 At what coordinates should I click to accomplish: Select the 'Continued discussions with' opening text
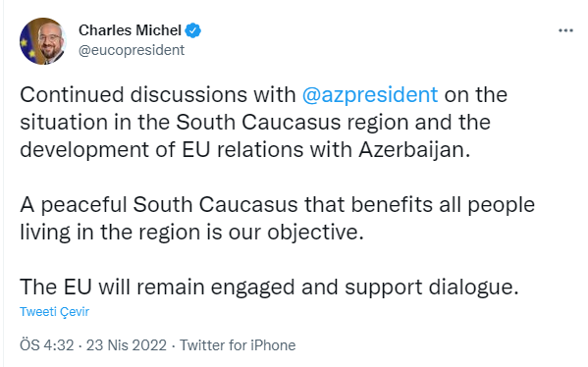coord(157,94)
